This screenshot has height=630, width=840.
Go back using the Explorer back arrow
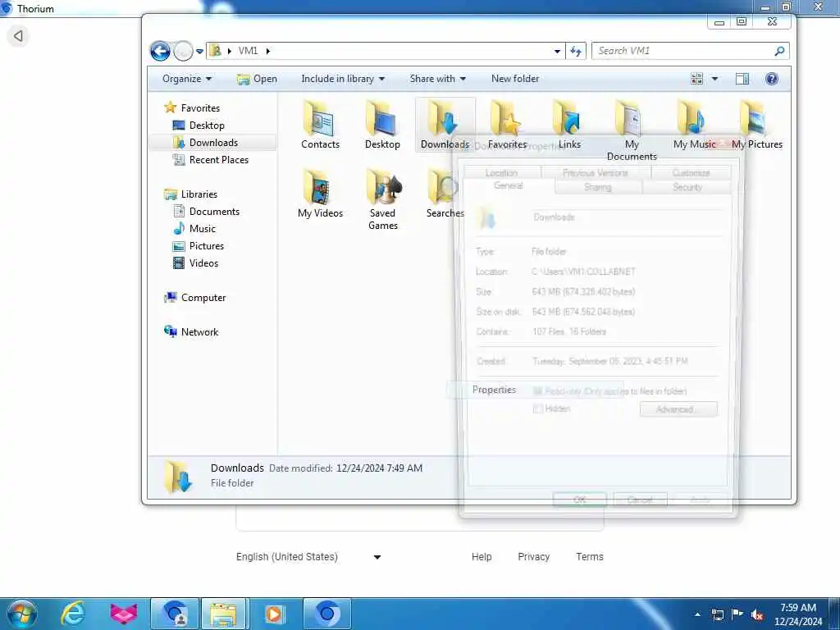160,51
